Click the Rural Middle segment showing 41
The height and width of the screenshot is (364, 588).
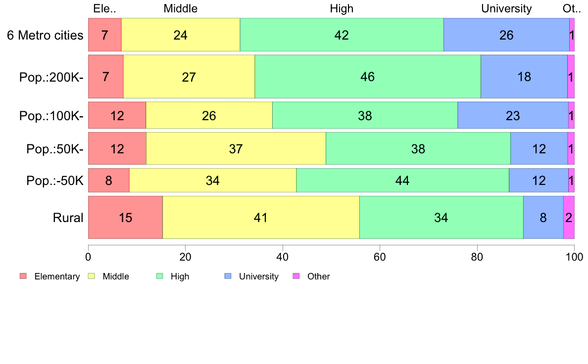point(261,218)
